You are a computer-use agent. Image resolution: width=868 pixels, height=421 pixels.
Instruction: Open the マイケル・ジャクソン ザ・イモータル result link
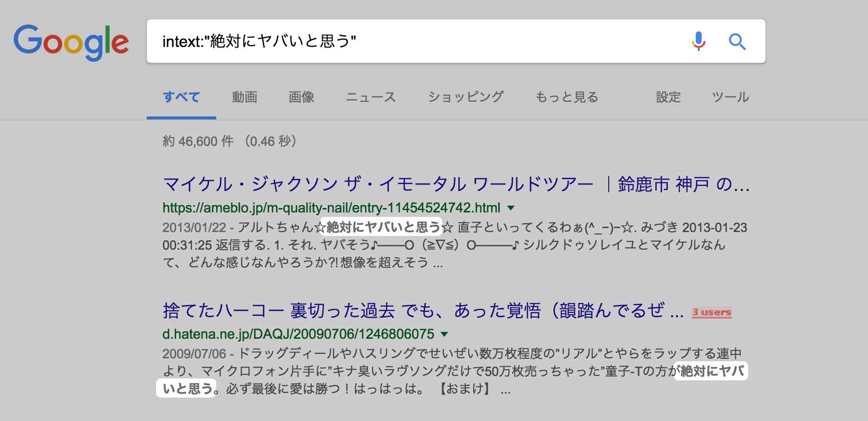coord(456,184)
